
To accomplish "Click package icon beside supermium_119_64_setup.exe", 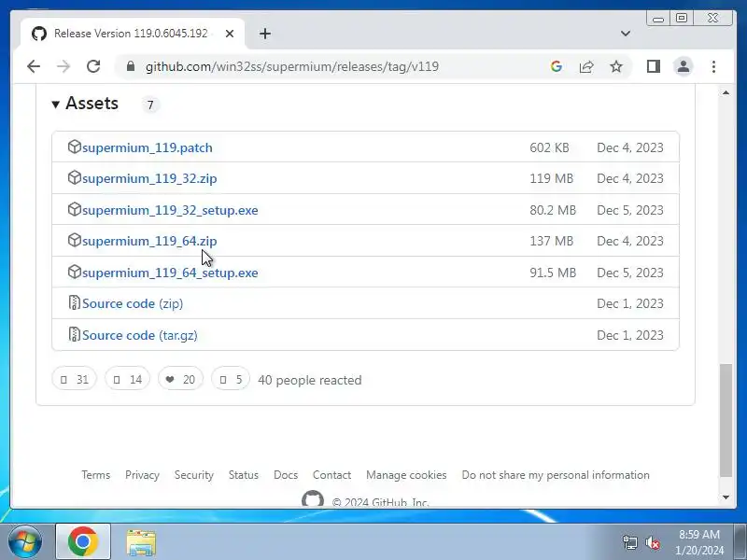I will (x=75, y=272).
